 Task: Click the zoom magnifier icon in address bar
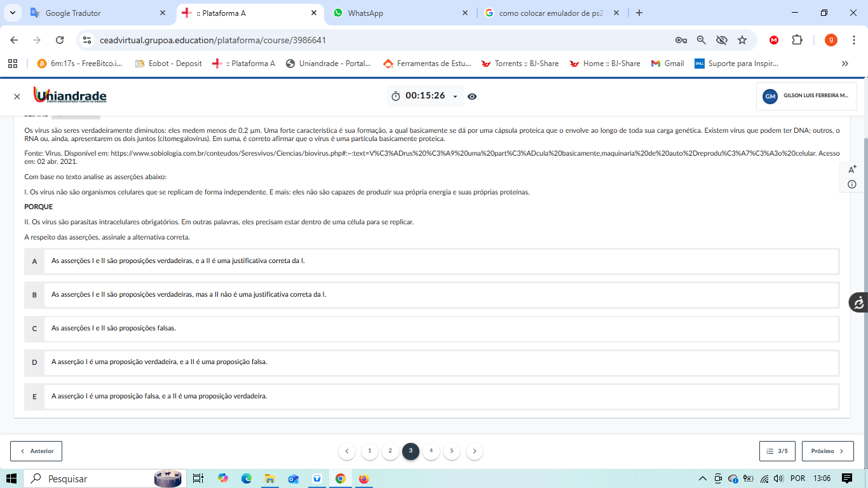[x=702, y=40]
